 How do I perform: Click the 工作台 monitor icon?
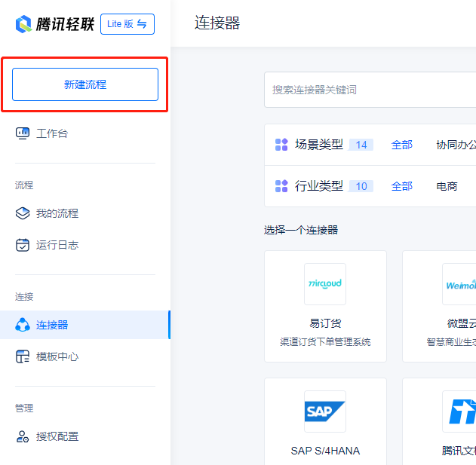23,133
